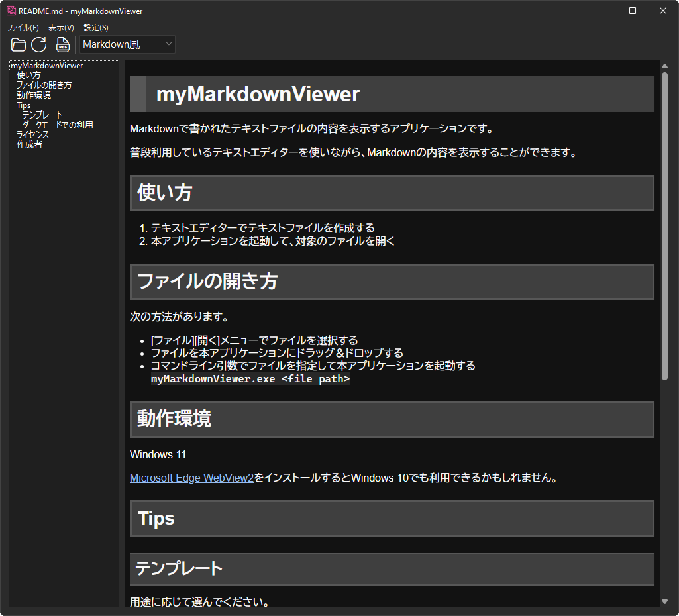This screenshot has height=616, width=679.
Task: Open the 表示(V) menu
Action: point(61,28)
